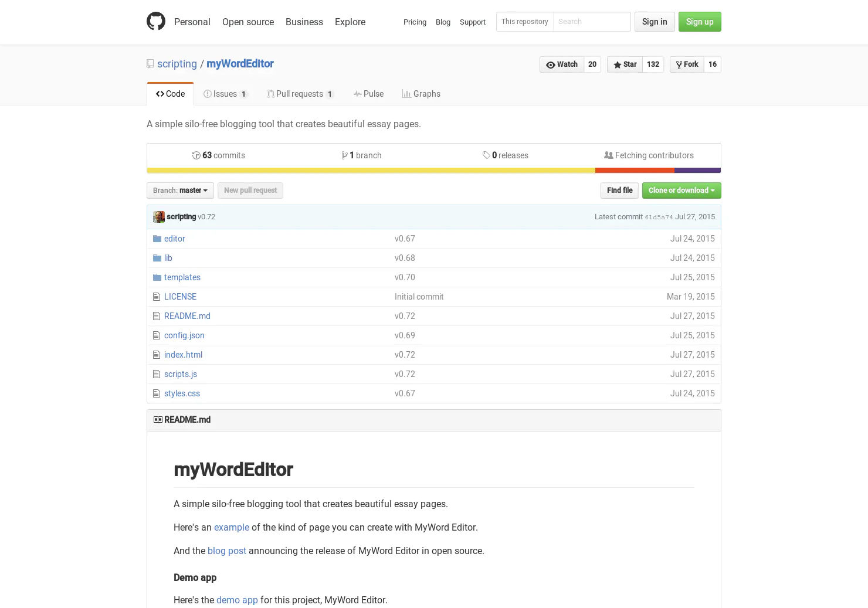Click the README.md file icon in file list
The height and width of the screenshot is (608, 868).
(x=157, y=316)
